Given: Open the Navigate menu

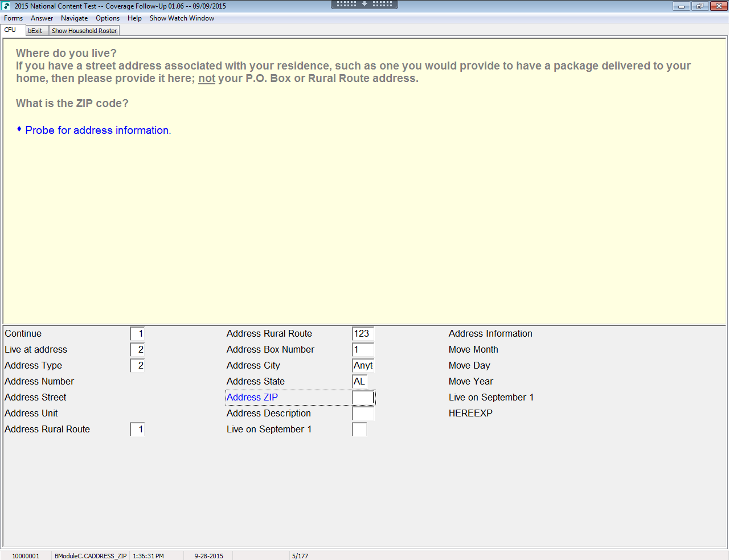Looking at the screenshot, I should 74,18.
